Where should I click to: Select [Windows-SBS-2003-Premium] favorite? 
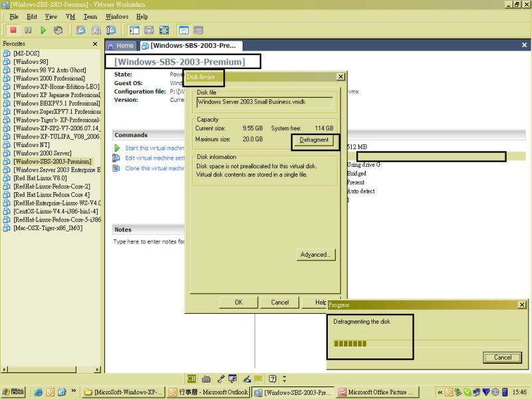[53, 162]
